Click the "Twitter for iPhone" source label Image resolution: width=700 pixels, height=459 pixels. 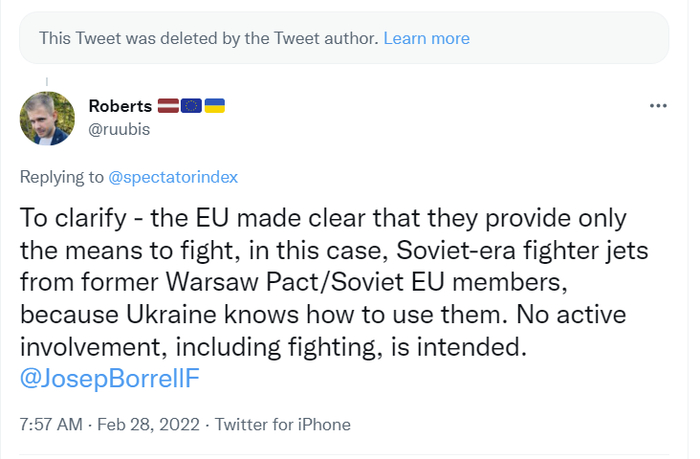(283, 425)
